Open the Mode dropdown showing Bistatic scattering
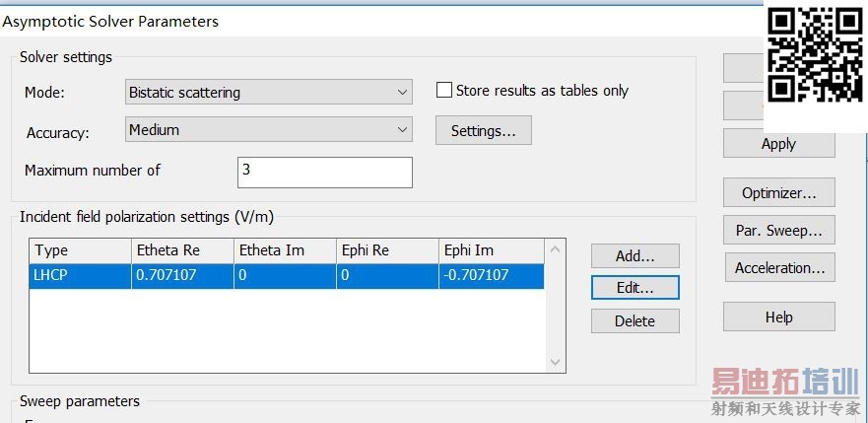The height and width of the screenshot is (423, 868). click(x=268, y=93)
